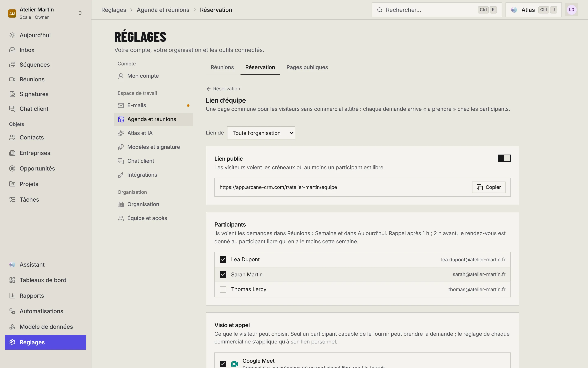Go back via the Réservation arrow link
The image size is (588, 368).
click(223, 89)
